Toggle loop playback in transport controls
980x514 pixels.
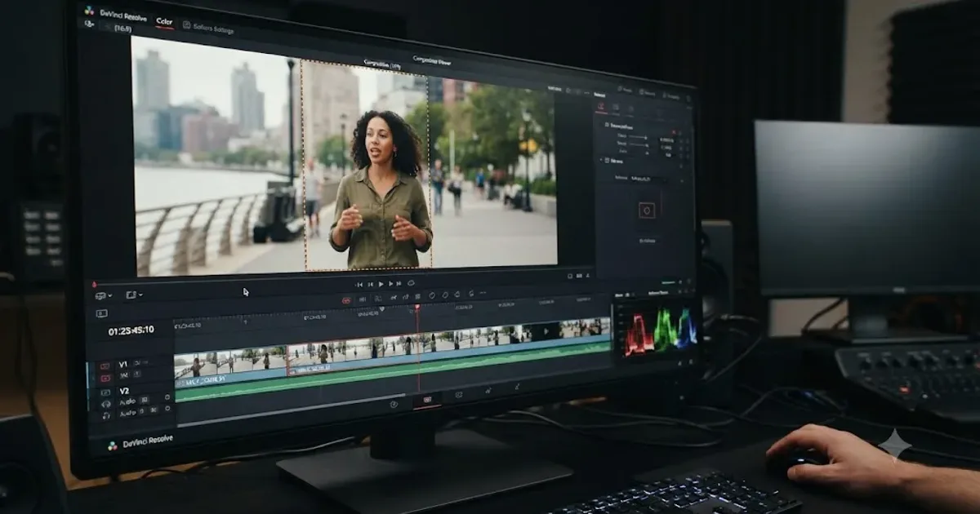(x=411, y=283)
